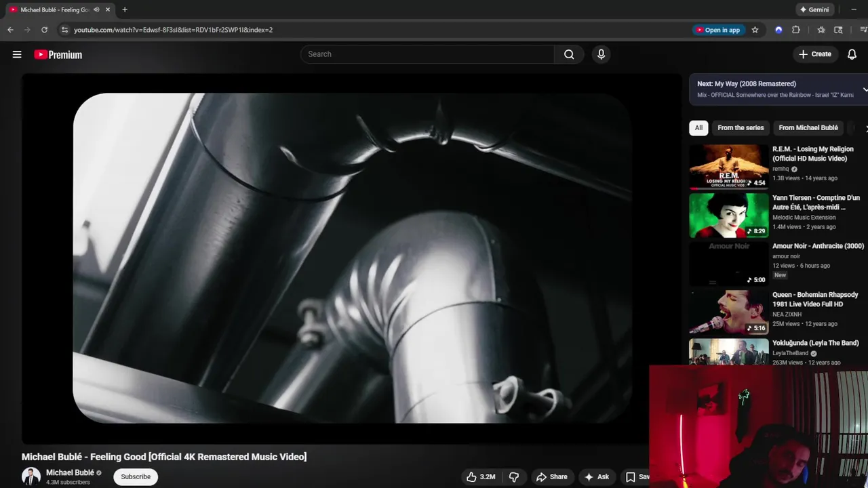This screenshot has width=868, height=488.
Task: Open Amour Noir - Anthracite (3000) title
Action: click(818, 246)
